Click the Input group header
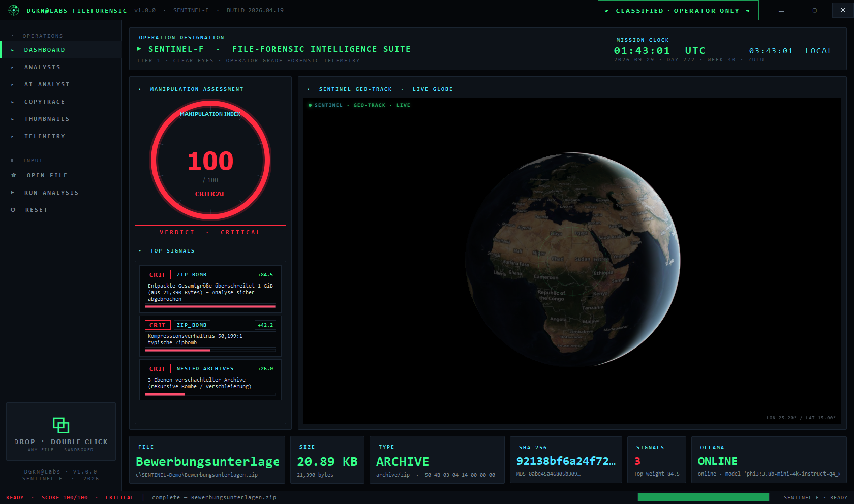The image size is (854, 504). 33,160
